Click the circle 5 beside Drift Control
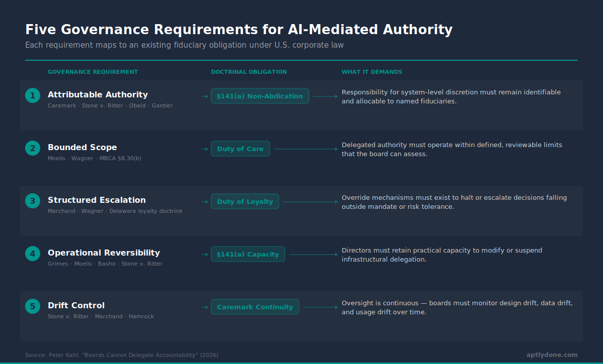603x364 pixels. (33, 306)
